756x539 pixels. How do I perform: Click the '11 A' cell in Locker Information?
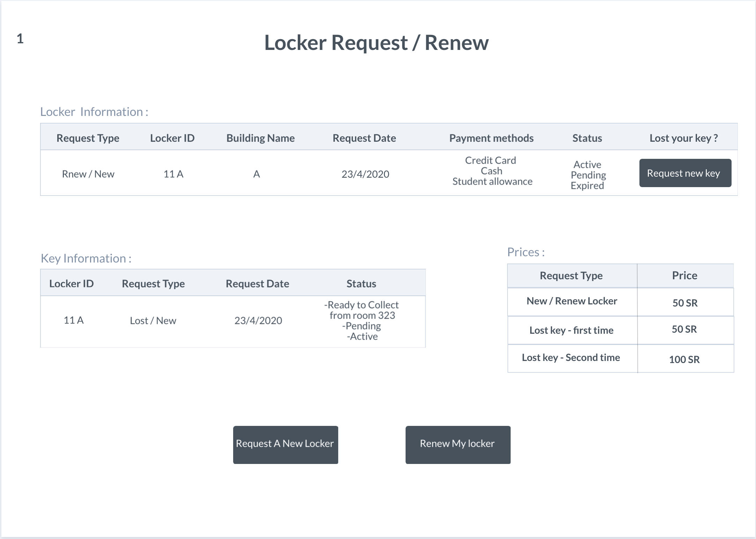pos(173,174)
